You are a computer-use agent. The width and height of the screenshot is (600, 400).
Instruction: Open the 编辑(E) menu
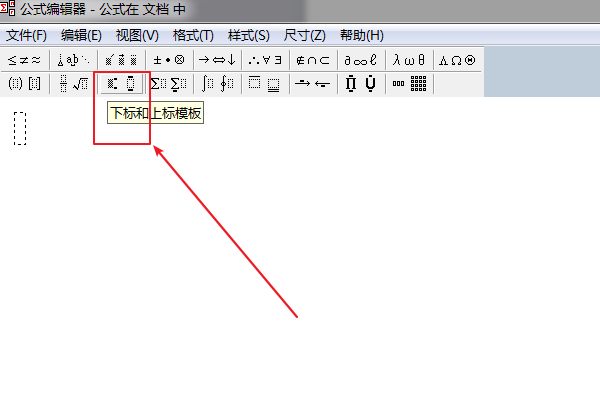click(x=81, y=36)
